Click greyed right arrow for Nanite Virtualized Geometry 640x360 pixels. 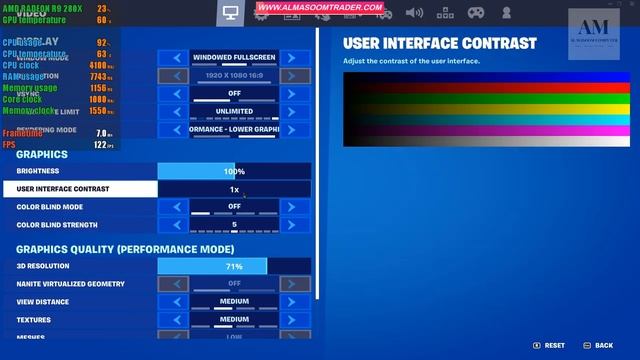point(295,284)
